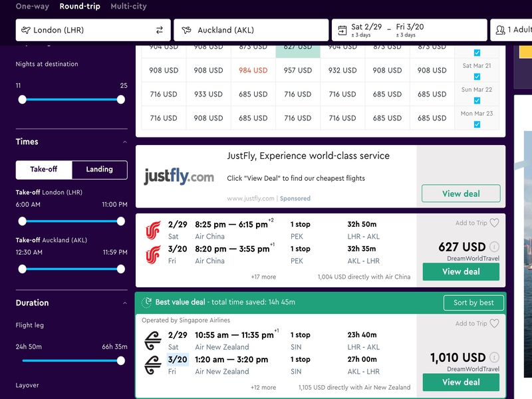Click the heart icon on Air New Zealand result
The height and width of the screenshot is (399, 532).
pyautogui.click(x=494, y=323)
